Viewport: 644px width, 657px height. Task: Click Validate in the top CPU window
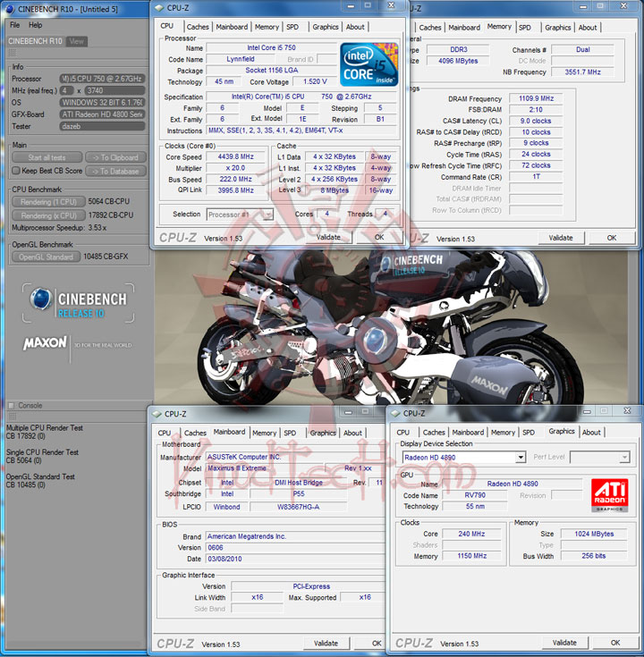[328, 237]
